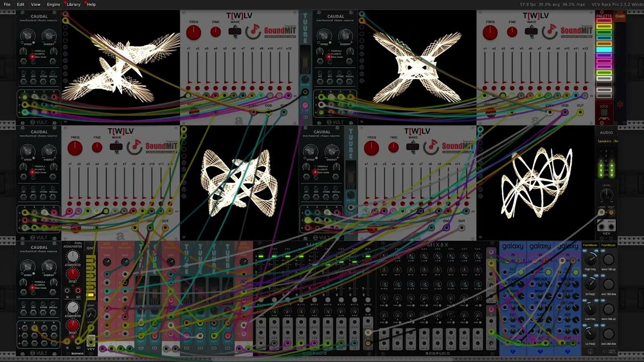Image resolution: width=644 pixels, height=362 pixels.
Task: Flip WAVE switch on top-left T[W]LV module
Action: pyautogui.click(x=234, y=32)
